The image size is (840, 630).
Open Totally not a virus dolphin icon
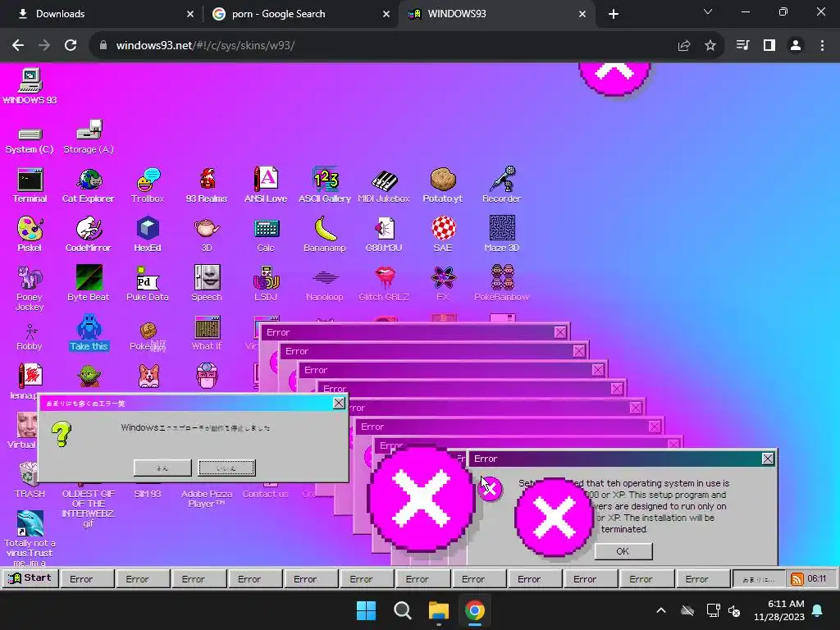30,538
